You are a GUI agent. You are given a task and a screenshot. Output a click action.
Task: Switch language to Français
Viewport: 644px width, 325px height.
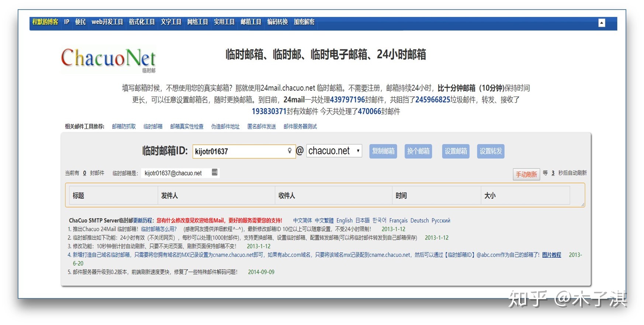tap(398, 220)
